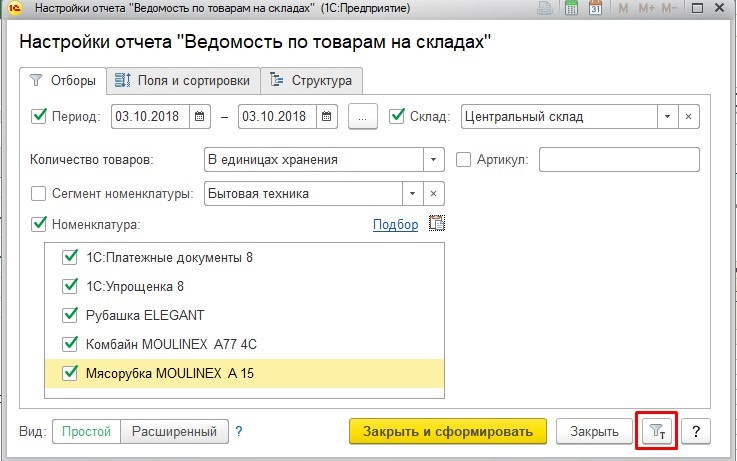The height and width of the screenshot is (461, 737).
Task: Open the Количество товаров dropdown
Action: coord(433,159)
